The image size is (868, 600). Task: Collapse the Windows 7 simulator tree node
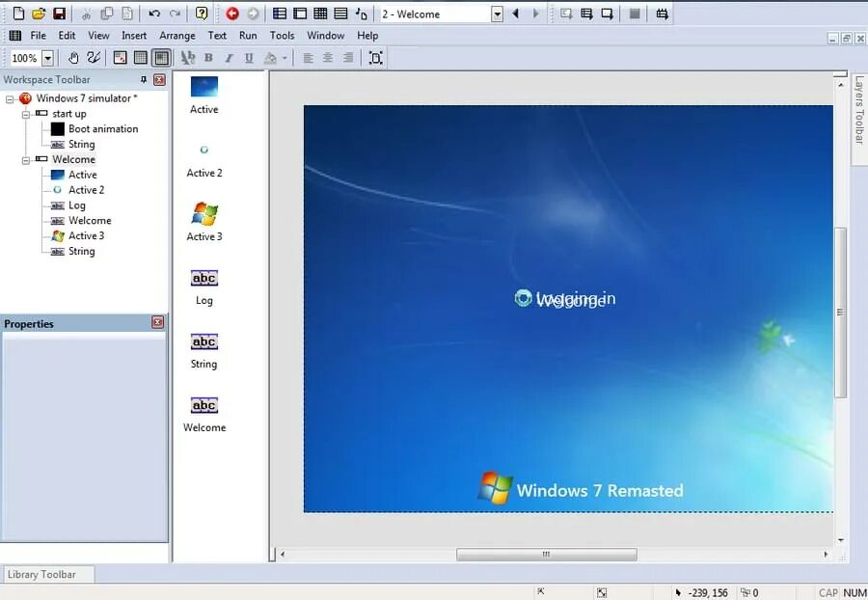10,99
